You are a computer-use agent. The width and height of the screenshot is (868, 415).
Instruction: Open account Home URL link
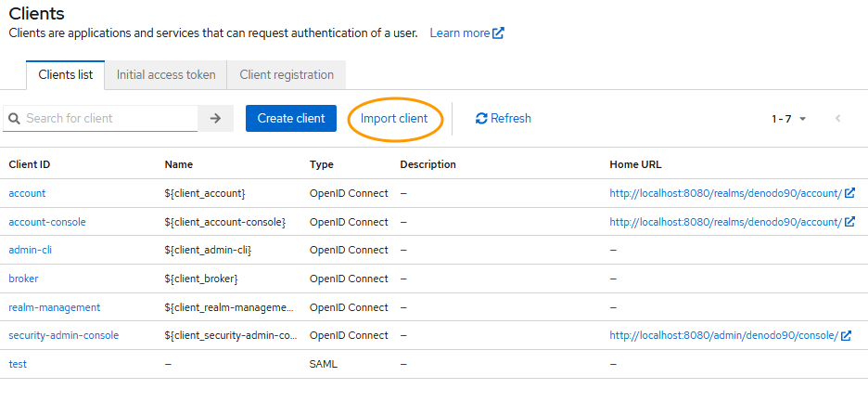click(x=726, y=193)
